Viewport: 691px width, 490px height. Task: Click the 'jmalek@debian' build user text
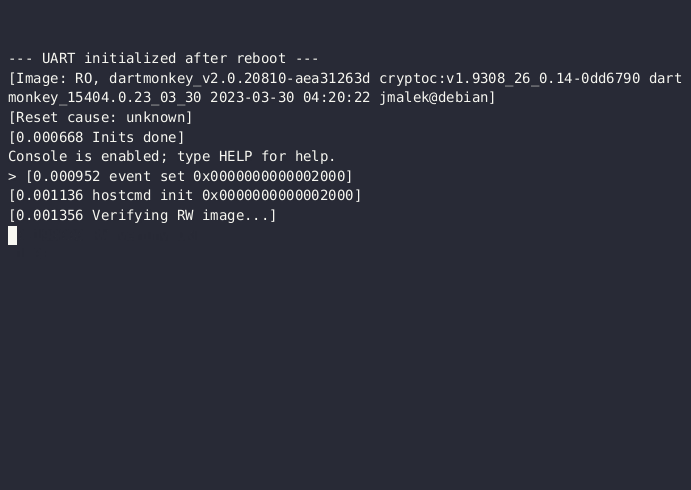click(x=434, y=97)
